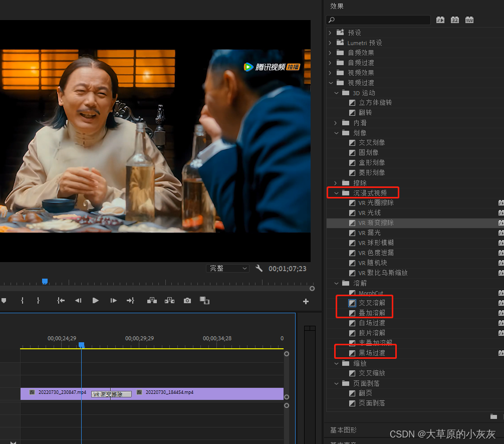Open the Button Editor plus icon

pyautogui.click(x=306, y=301)
